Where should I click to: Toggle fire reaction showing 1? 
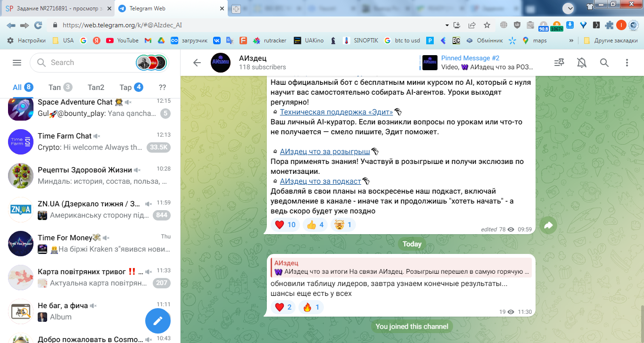click(311, 308)
